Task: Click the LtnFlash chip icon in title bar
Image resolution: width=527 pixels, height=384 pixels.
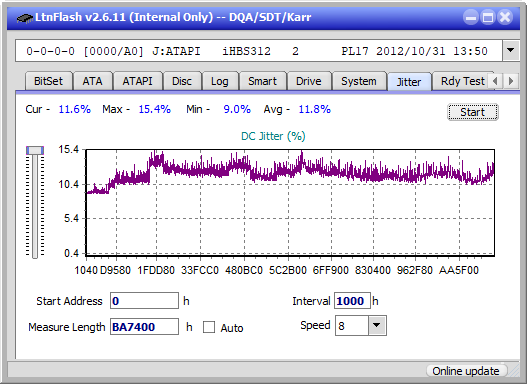Action: 25,17
